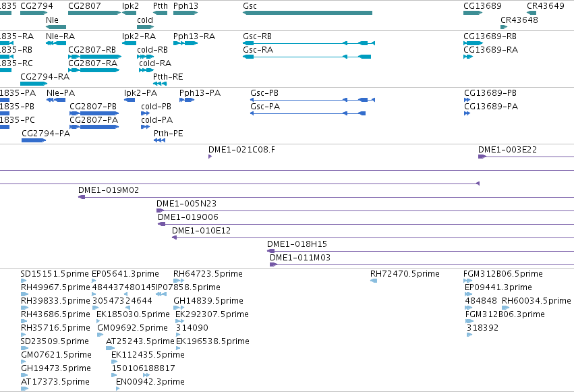This screenshot has height=392, width=574.
Task: Click the Ptth-RE transcript label
Action: [168, 77]
